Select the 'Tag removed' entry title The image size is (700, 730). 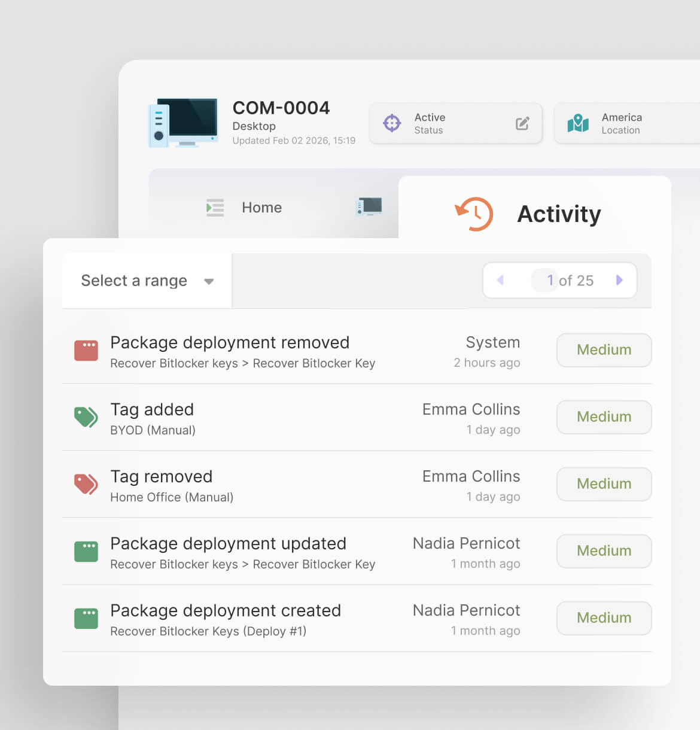162,476
